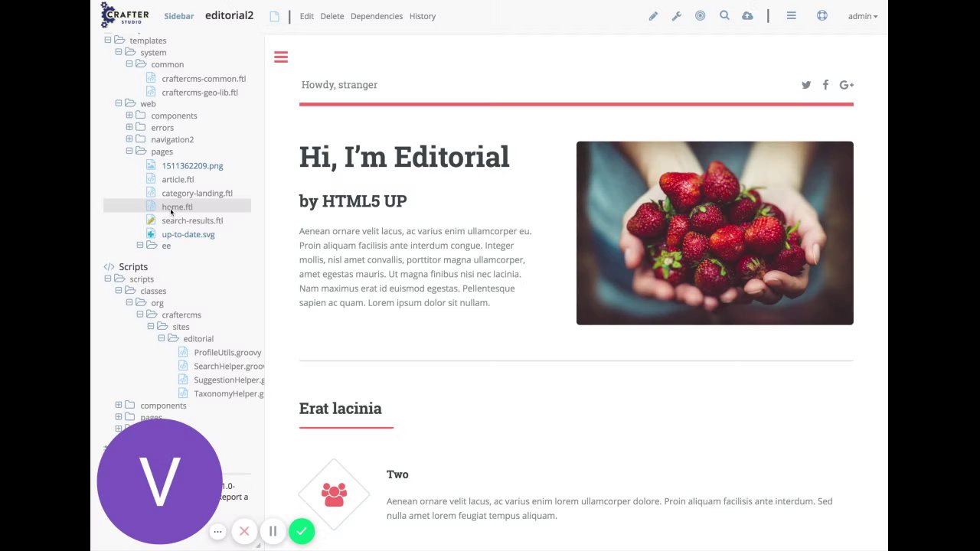
Task: Click the Hi, I'm Editorial heading
Action: [404, 157]
